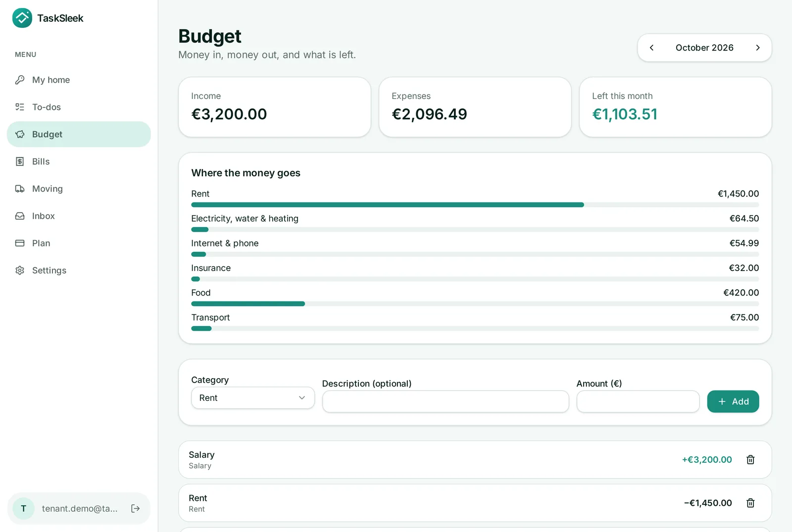792x532 pixels.
Task: Click the log out arrow icon
Action: tap(135, 508)
